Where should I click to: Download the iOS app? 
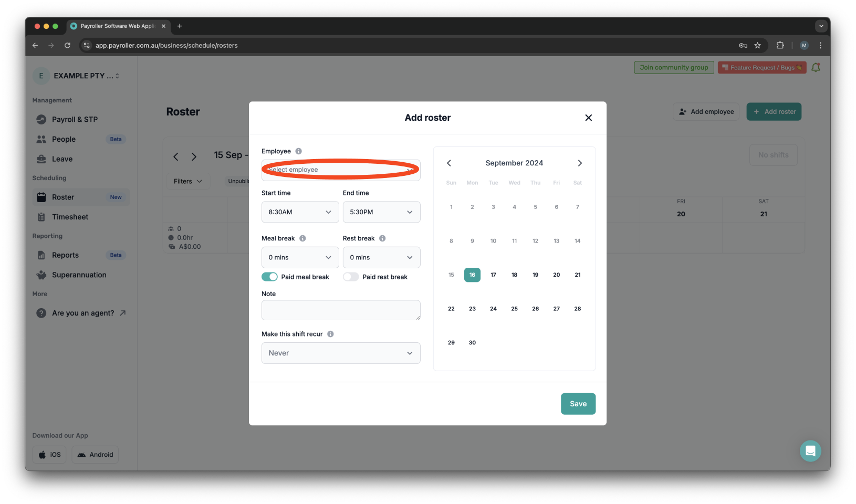click(49, 455)
